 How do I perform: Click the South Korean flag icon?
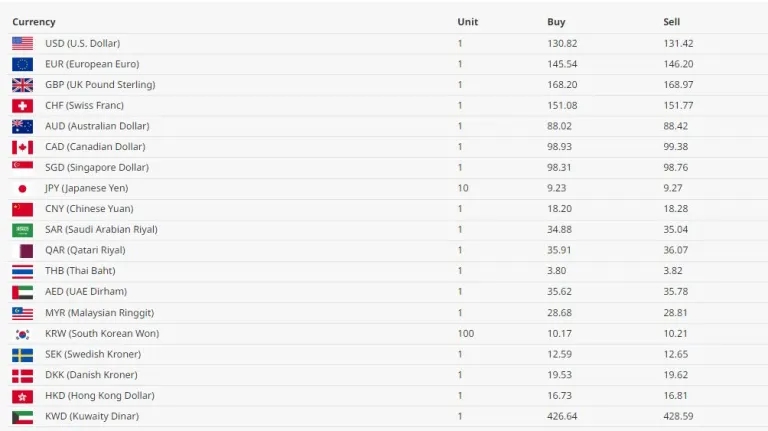point(22,333)
